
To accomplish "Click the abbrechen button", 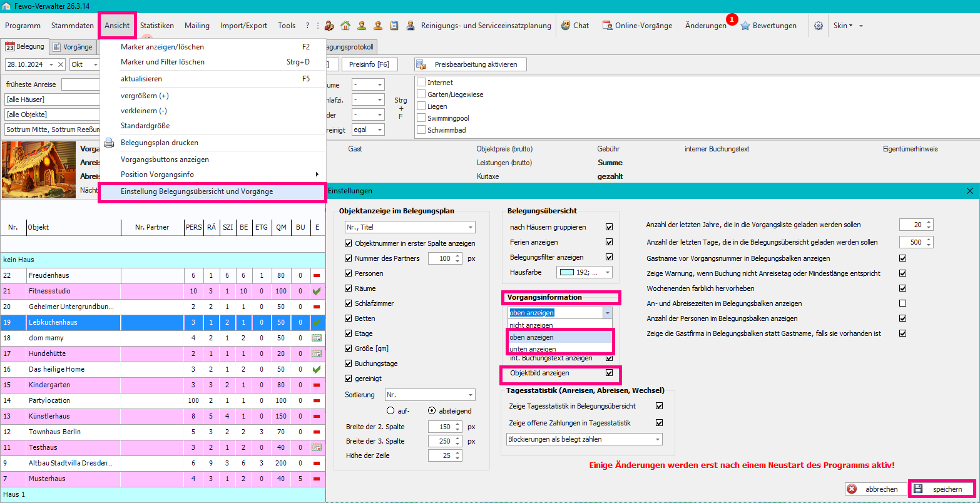I will (x=875, y=489).
